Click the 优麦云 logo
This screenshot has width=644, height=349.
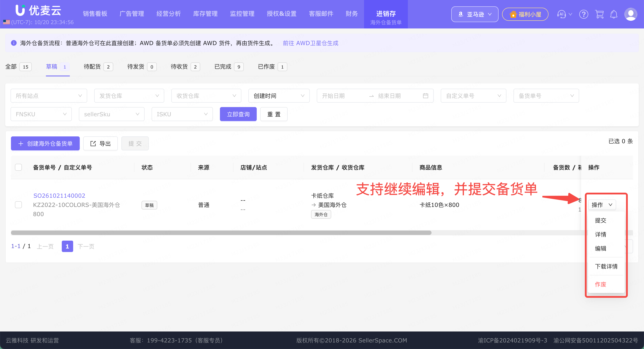tap(38, 11)
